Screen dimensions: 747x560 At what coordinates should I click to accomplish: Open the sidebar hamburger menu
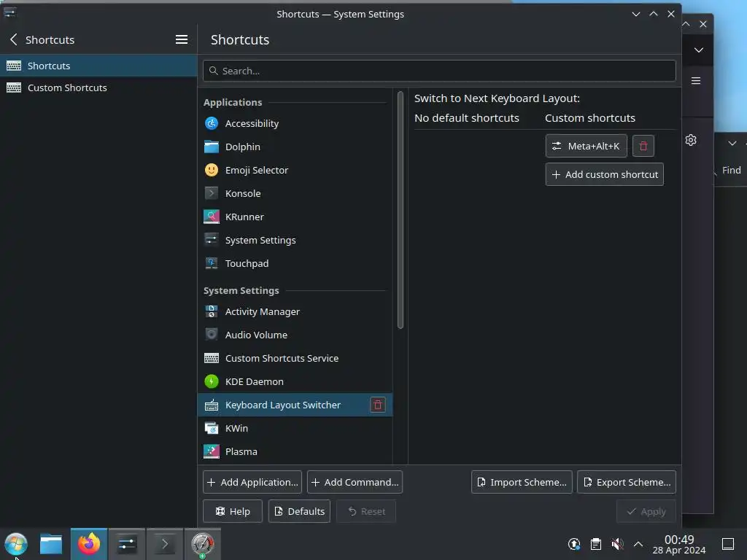tap(181, 39)
